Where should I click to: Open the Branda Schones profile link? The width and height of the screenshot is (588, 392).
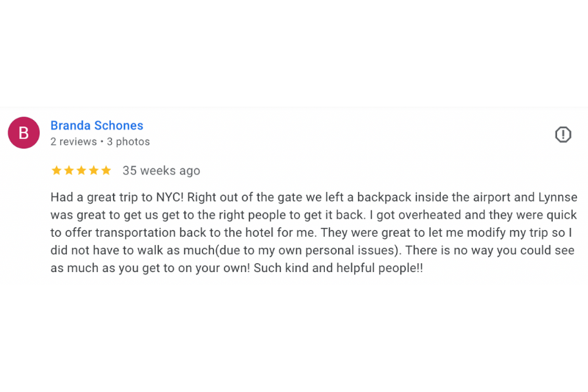[97, 126]
